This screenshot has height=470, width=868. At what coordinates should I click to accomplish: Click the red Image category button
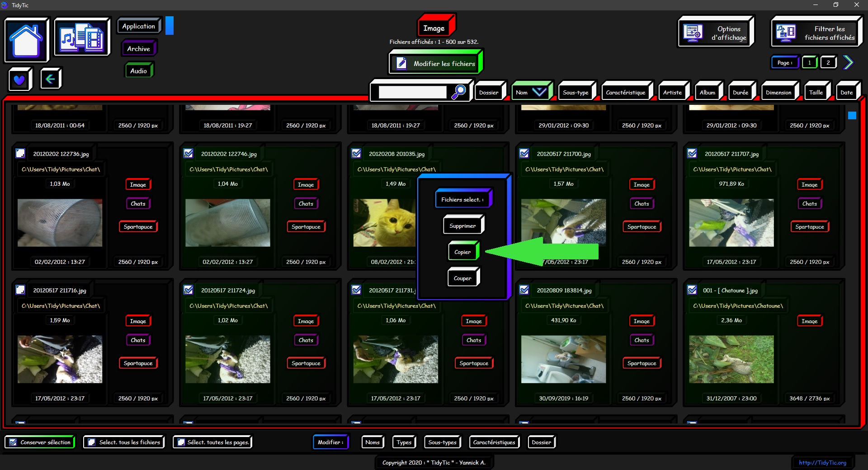pyautogui.click(x=435, y=26)
